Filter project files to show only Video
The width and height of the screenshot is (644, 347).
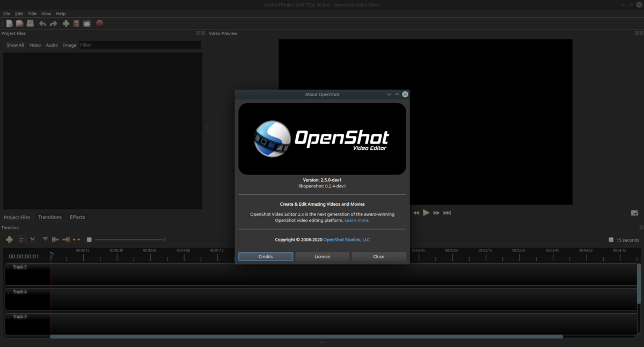click(34, 45)
